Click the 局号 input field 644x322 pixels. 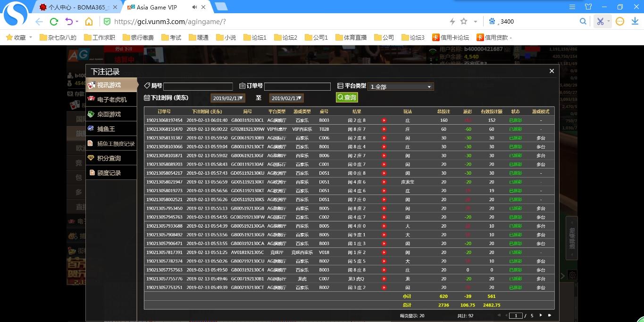198,87
